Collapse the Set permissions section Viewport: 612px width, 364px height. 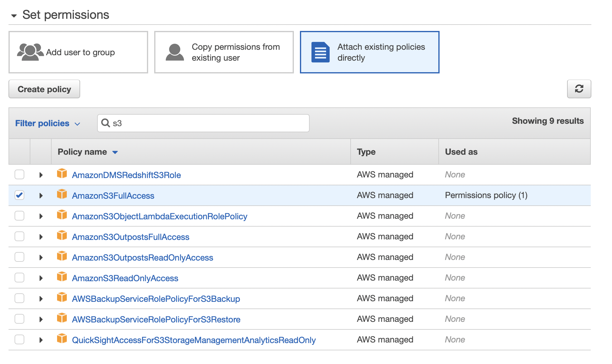pyautogui.click(x=13, y=15)
